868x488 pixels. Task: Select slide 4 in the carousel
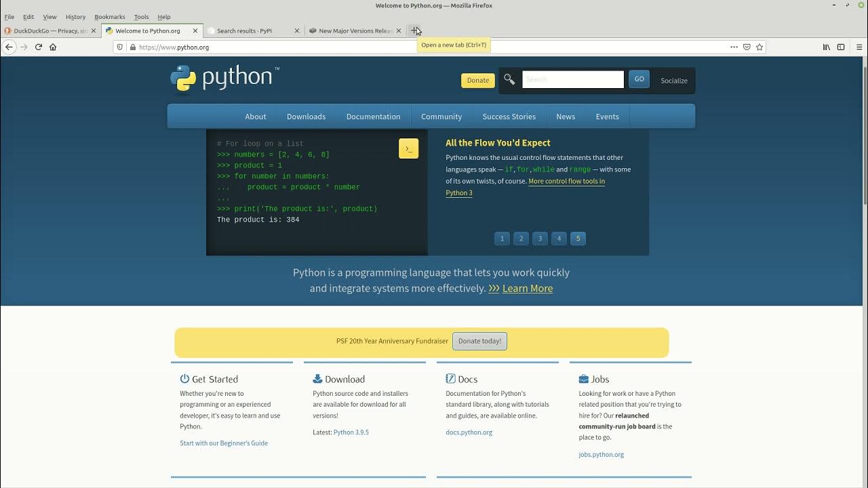coord(559,239)
